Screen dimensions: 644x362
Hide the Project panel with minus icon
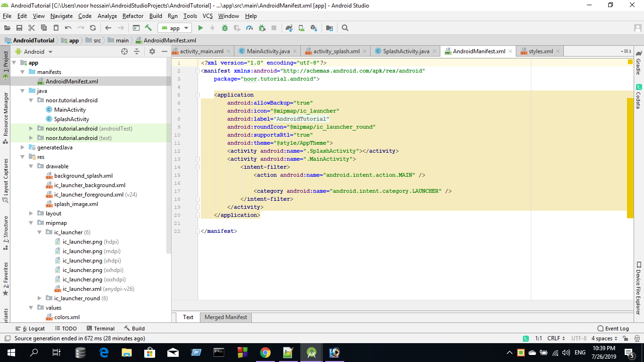pos(165,51)
